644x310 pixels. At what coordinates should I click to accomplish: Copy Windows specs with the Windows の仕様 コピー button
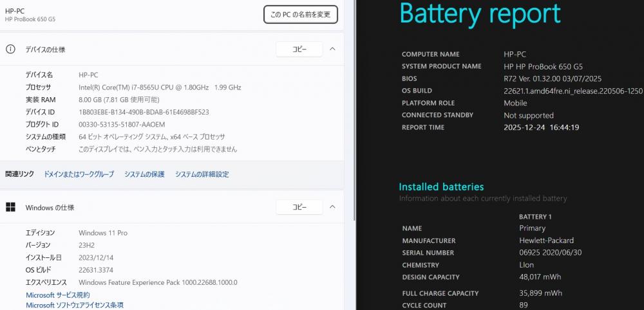(x=299, y=207)
